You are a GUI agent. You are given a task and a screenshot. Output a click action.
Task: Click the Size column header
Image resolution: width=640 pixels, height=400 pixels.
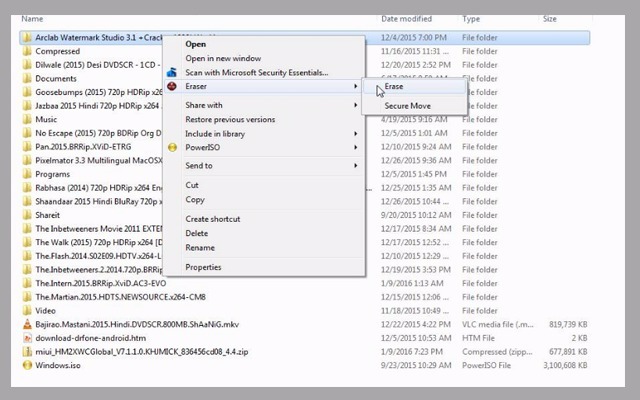click(550, 19)
